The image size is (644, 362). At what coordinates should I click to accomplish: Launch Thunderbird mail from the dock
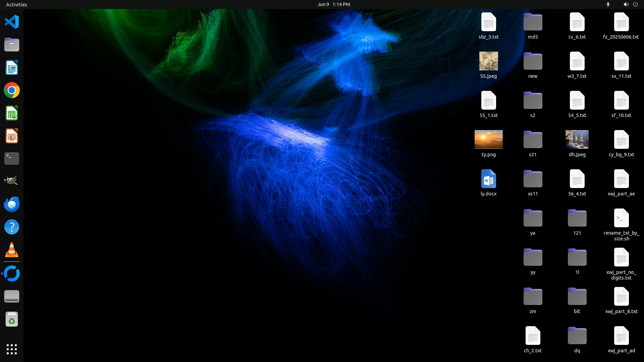[12, 204]
